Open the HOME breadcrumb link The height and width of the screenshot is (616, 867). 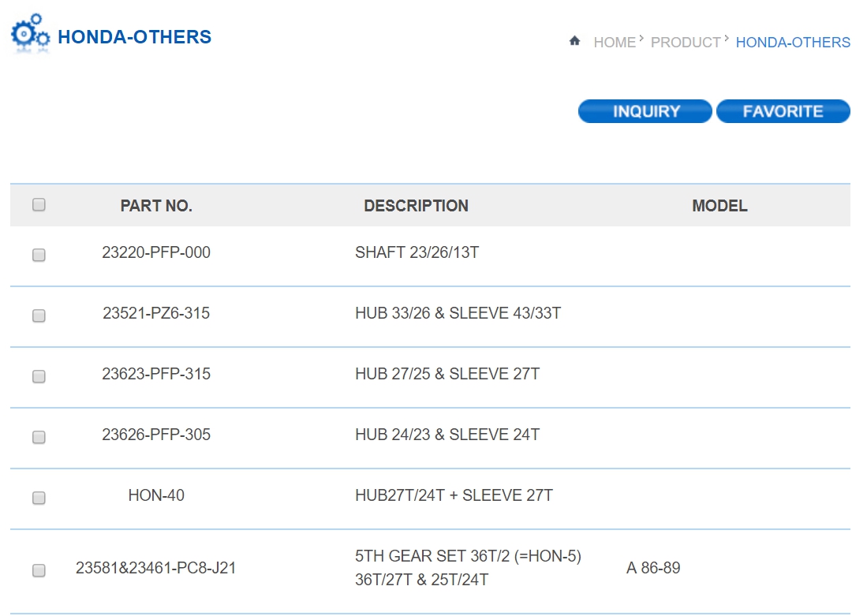(615, 43)
